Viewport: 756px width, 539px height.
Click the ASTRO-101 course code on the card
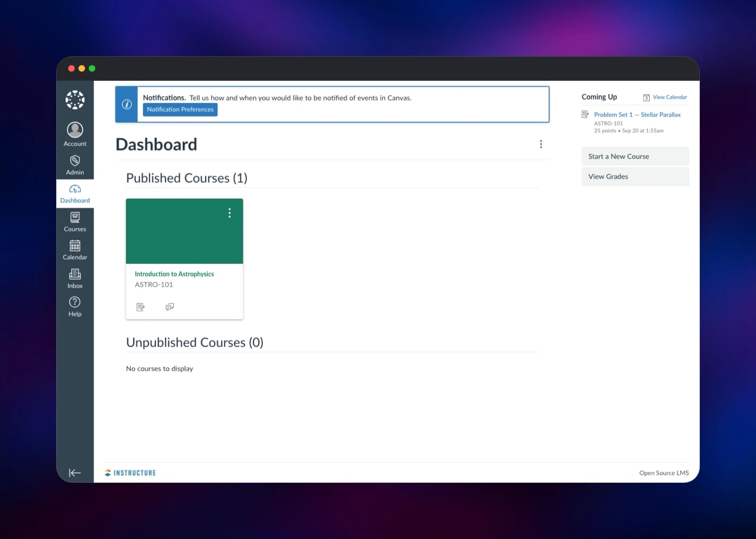154,285
